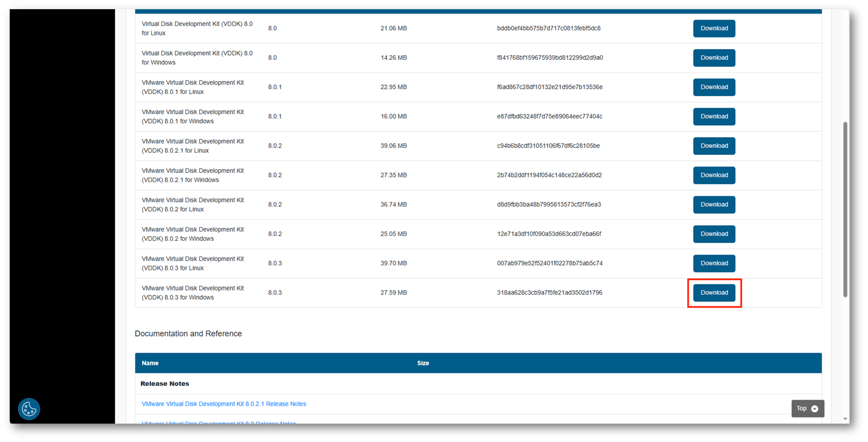Image resolution: width=868 pixels, height=442 pixels.
Task: Click version '8.0.2' in the 8.0.2.1 for Linux row
Action: coord(275,146)
